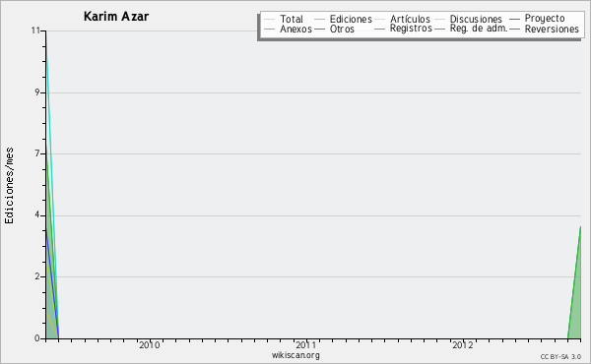Click the 0 y-axis value
The image size is (591, 364).
[x=37, y=338]
